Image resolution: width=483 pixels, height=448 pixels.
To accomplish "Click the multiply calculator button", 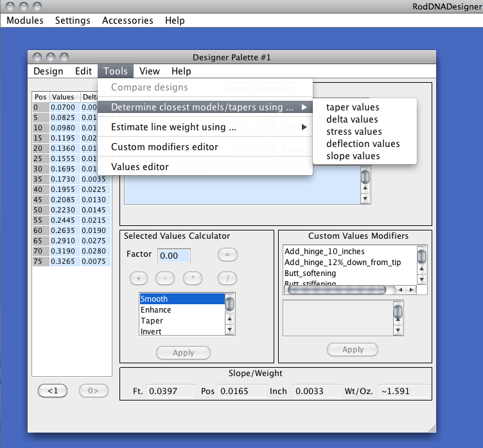I will [193, 279].
